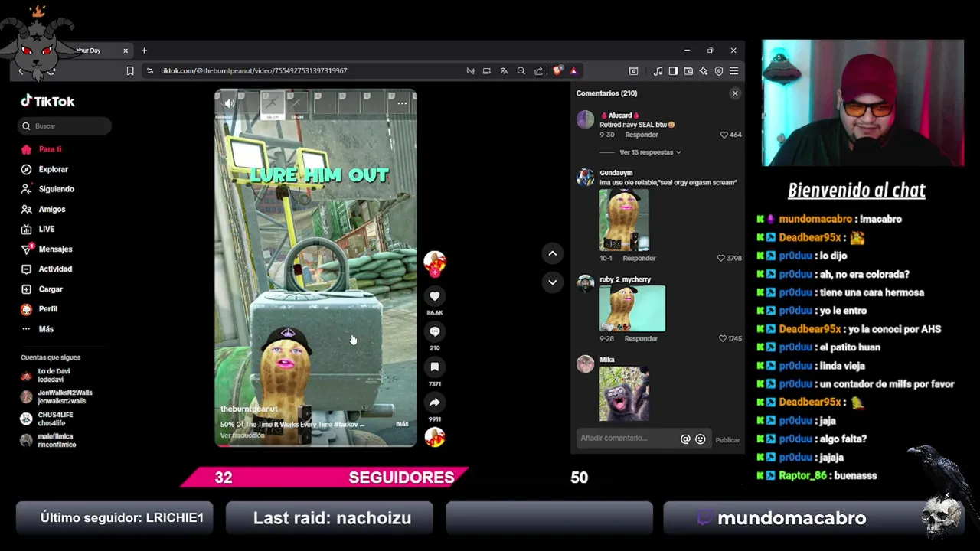Expand the Más menu in sidebar

pos(38,328)
